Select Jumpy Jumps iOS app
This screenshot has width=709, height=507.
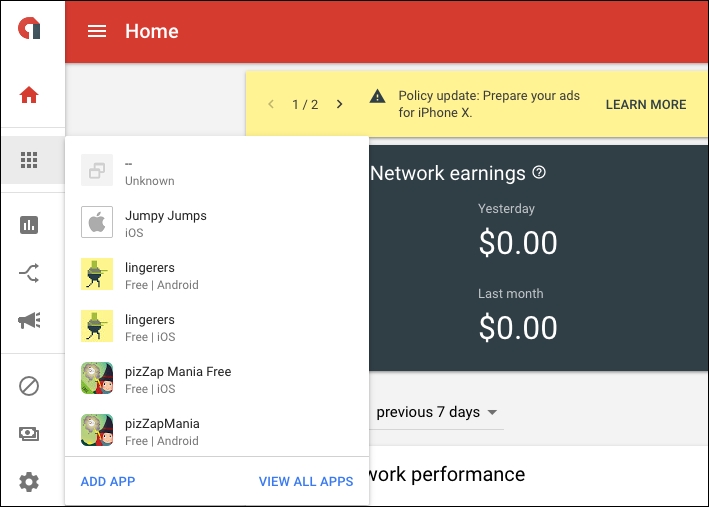[165, 223]
